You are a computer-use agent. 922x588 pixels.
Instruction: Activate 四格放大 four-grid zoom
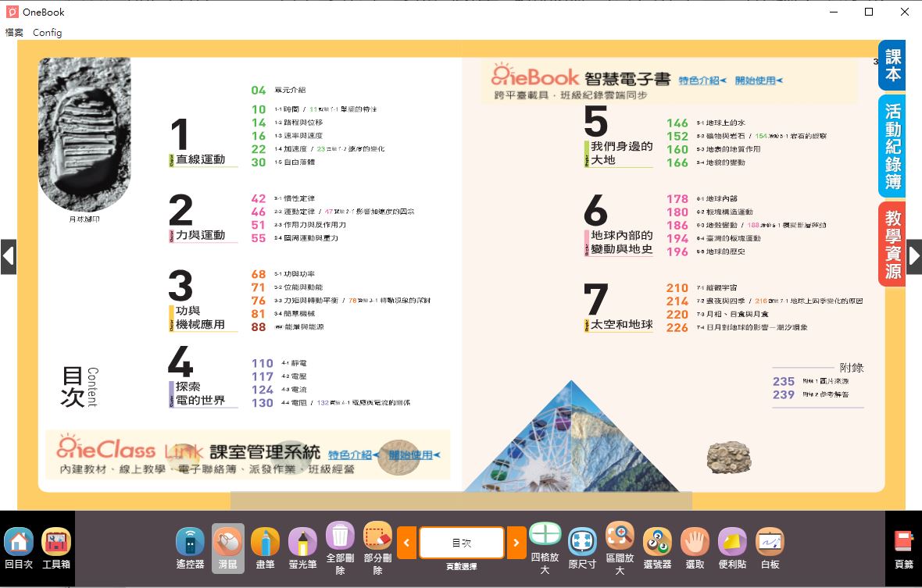pos(545,548)
